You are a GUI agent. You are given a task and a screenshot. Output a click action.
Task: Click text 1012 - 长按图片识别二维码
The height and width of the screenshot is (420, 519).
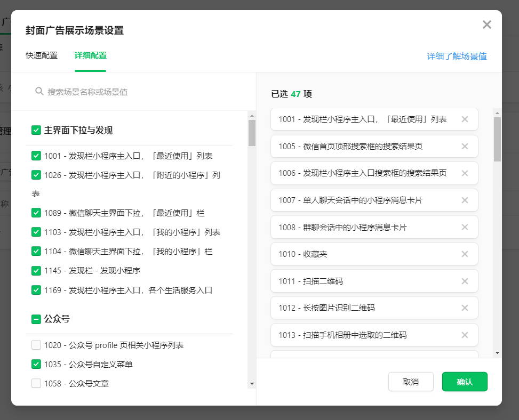[326, 308]
